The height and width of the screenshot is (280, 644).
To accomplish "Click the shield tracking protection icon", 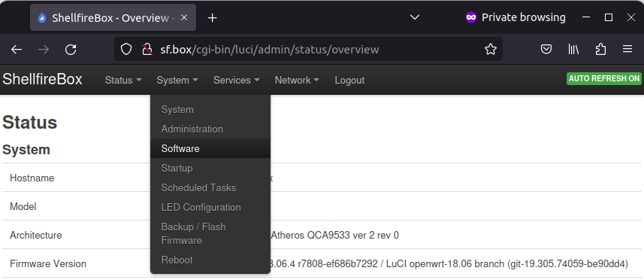I will (x=126, y=50).
